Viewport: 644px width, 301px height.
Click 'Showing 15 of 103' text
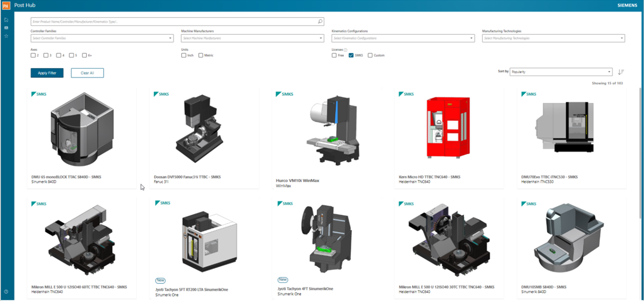tap(607, 83)
